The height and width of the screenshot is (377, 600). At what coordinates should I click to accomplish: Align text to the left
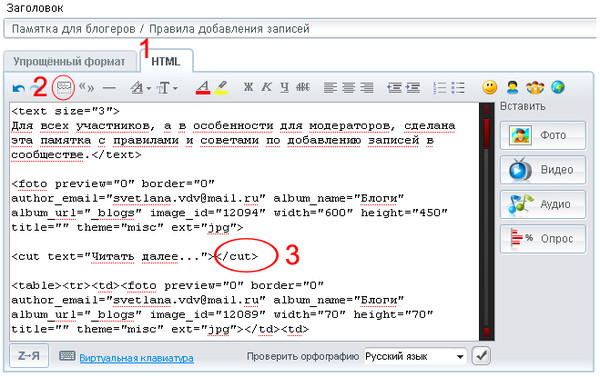click(330, 88)
